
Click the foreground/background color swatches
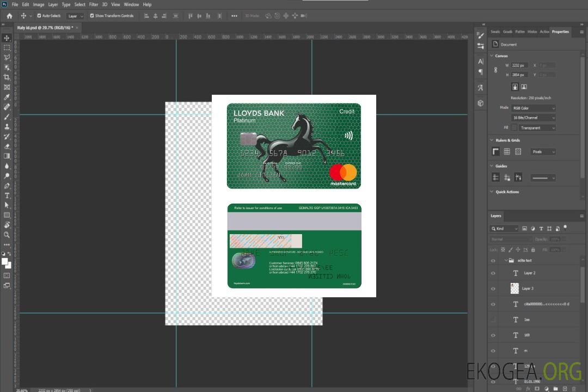point(7,263)
